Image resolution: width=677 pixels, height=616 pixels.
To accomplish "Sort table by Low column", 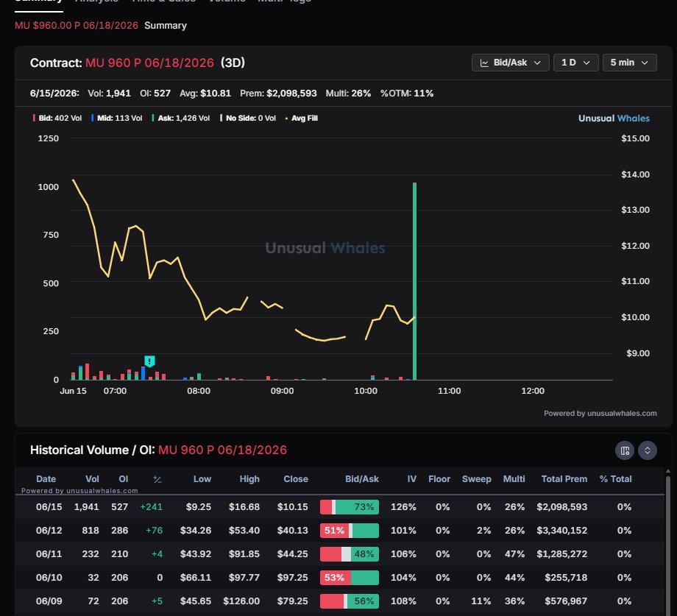I will click(x=202, y=478).
